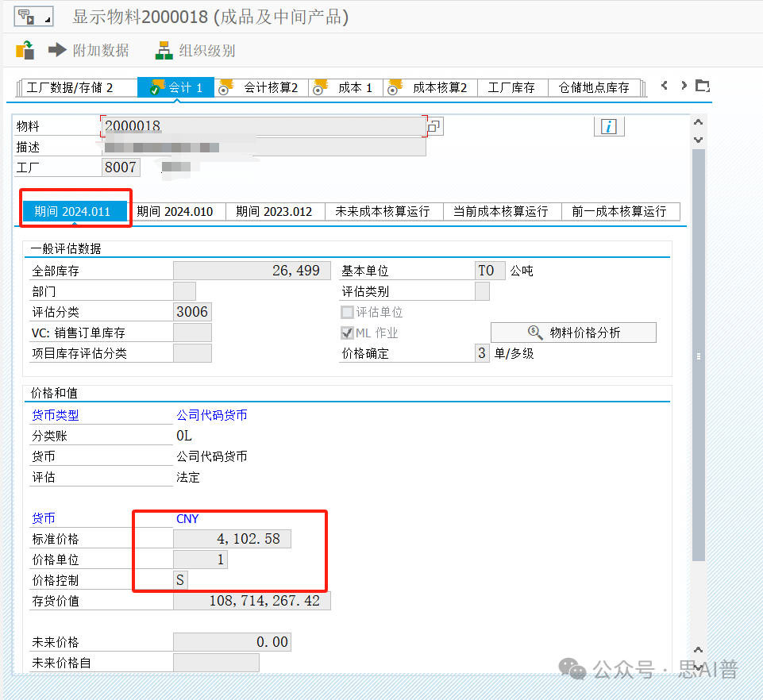Select the 未来成本核算运行 tab

point(382,212)
